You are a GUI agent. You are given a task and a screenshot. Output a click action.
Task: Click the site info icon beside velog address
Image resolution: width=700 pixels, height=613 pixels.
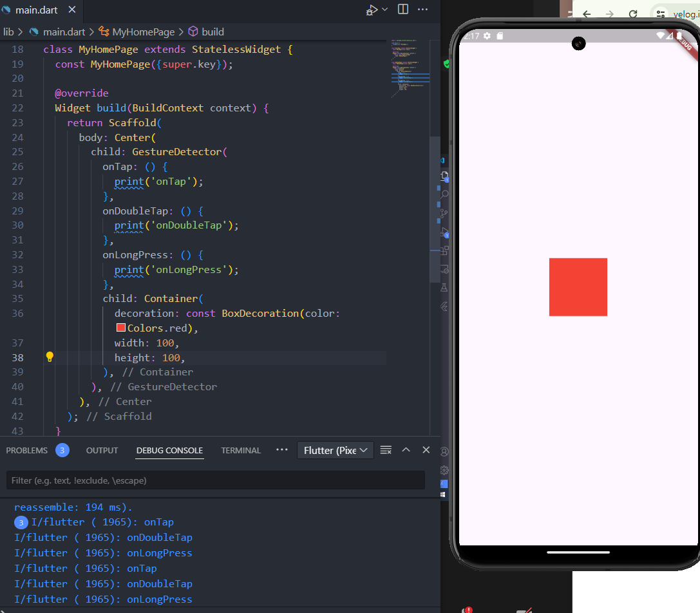tap(661, 14)
